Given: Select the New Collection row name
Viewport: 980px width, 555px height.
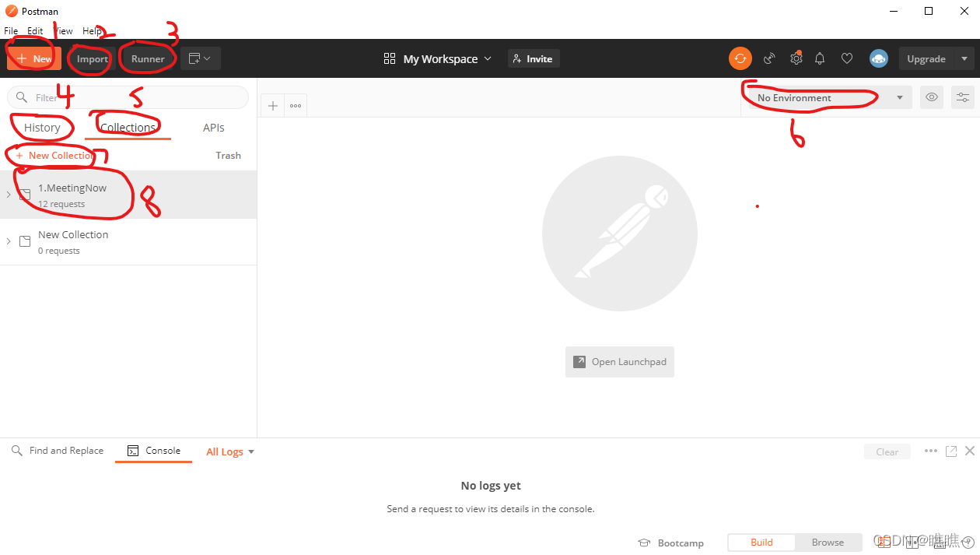Looking at the screenshot, I should (x=73, y=235).
